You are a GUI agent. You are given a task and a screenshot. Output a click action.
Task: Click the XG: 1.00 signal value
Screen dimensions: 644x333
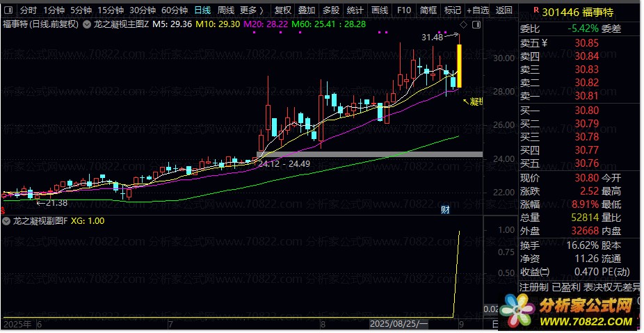88,221
